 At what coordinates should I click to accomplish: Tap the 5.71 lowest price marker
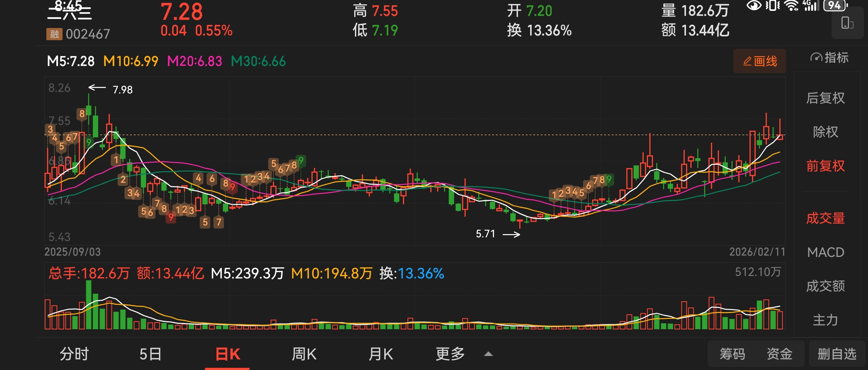click(486, 234)
